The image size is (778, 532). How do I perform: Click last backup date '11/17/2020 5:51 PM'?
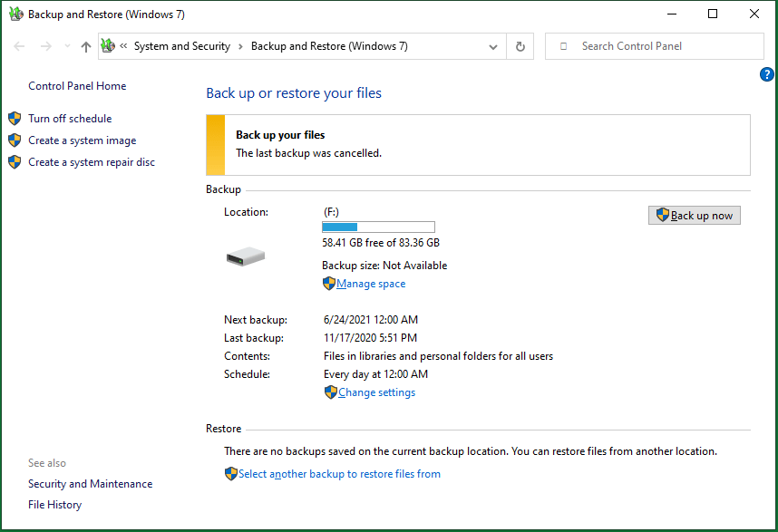pos(370,338)
